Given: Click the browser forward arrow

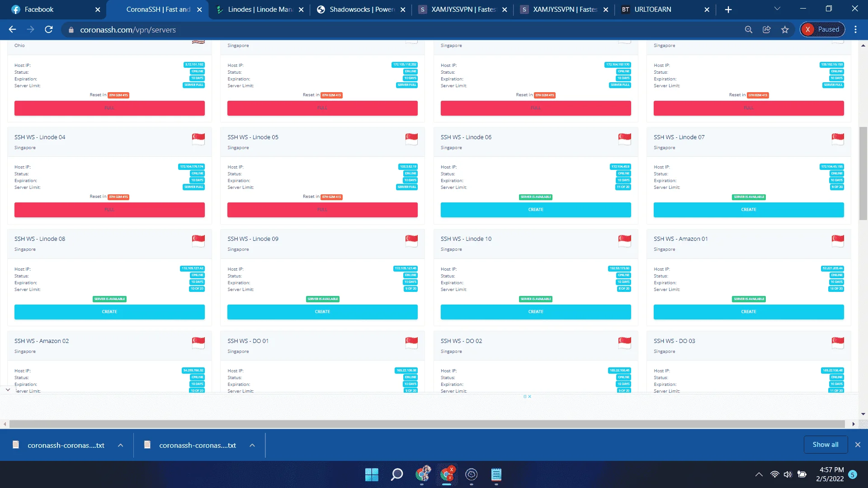Looking at the screenshot, I should [x=30, y=29].
